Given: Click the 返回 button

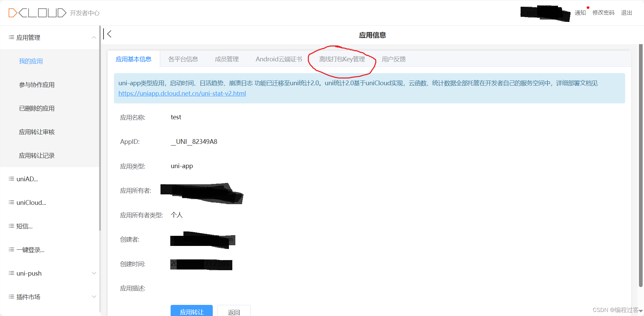Looking at the screenshot, I should click(x=234, y=311).
